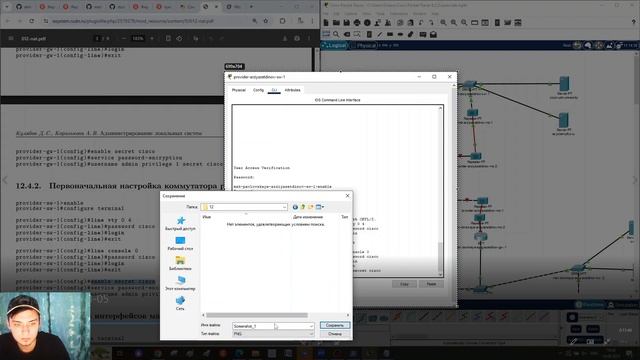640x360 pixels.
Task: Click the Open folder icon in Packet Tracer toolbar
Action: click(336, 23)
